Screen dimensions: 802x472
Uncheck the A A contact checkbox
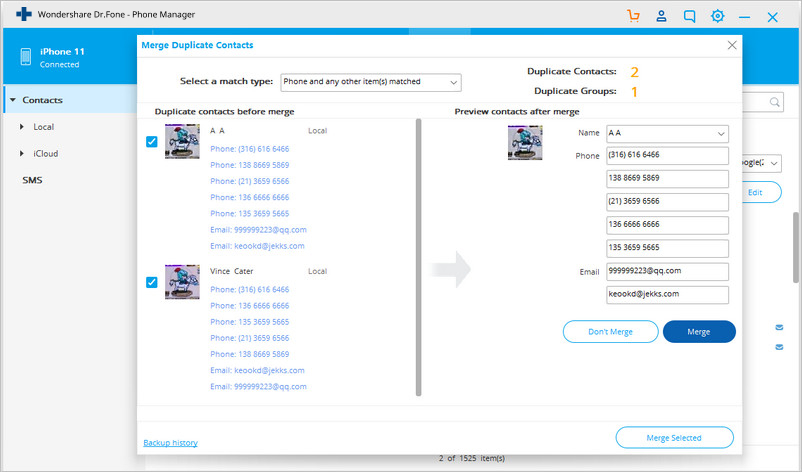(x=151, y=142)
